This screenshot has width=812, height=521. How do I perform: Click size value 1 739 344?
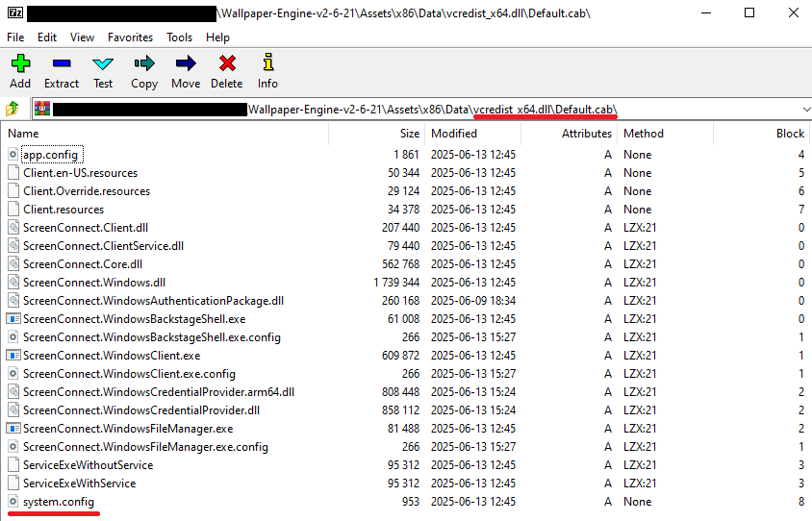coord(396,283)
